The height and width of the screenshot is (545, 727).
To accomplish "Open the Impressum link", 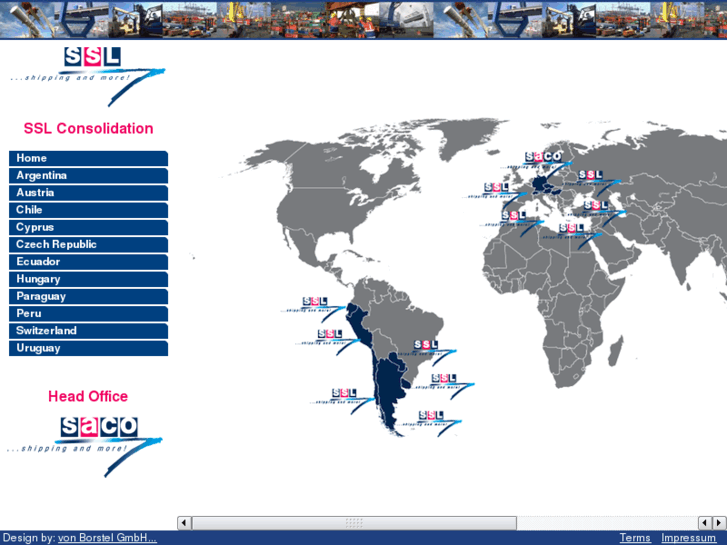I will tap(689, 538).
